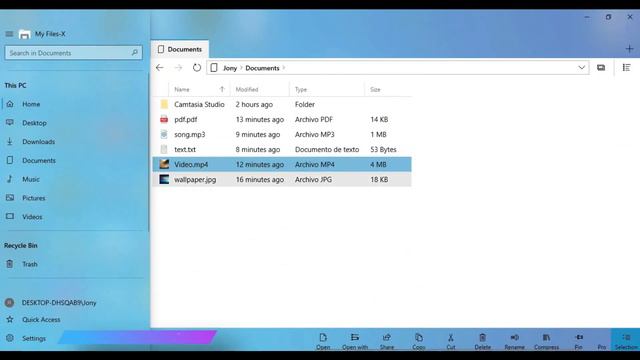This screenshot has width=640, height=360.
Task: Share the selected file
Action: (387, 341)
